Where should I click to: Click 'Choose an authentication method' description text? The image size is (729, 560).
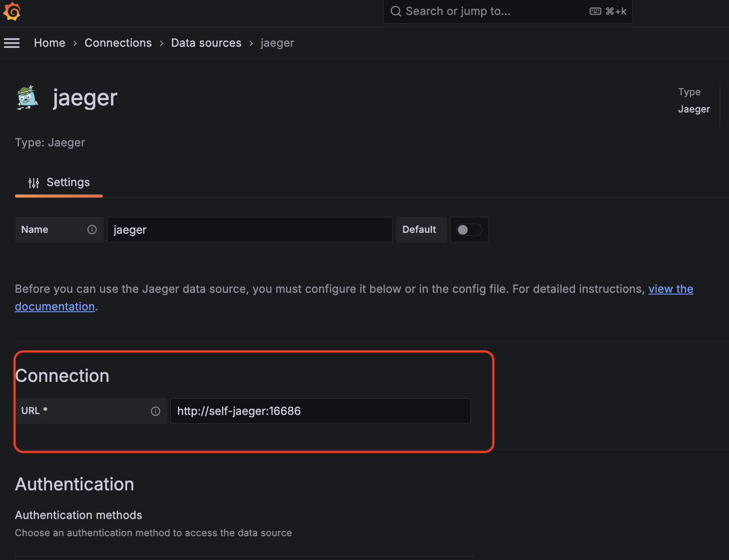click(154, 533)
